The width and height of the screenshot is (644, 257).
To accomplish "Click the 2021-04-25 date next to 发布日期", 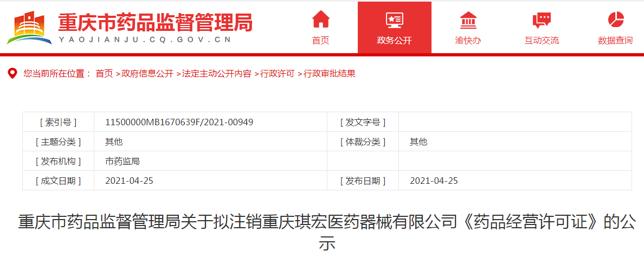I will coord(434,181).
